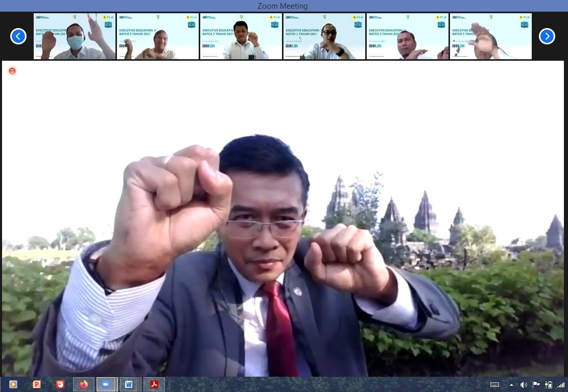Open the media player taskbar icon
Image resolution: width=568 pixels, height=392 pixels.
point(13,384)
